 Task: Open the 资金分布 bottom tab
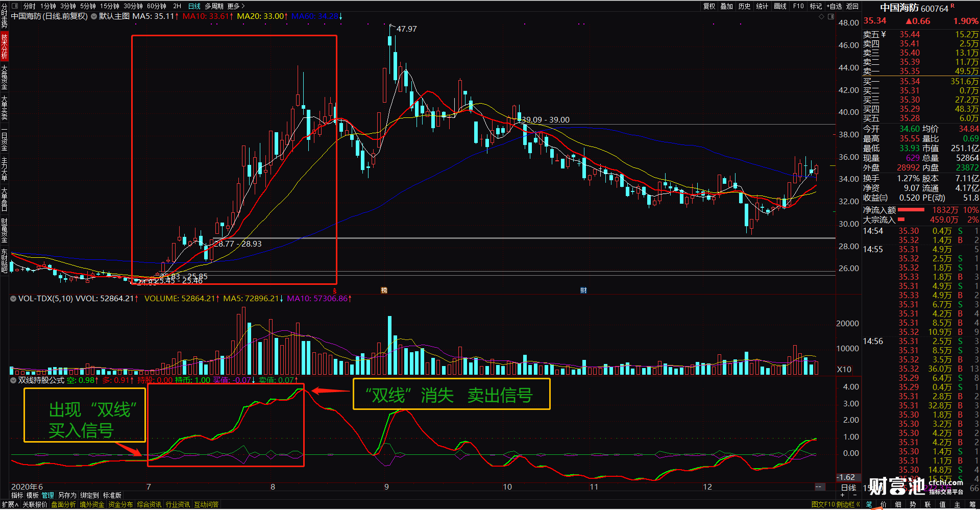coord(120,504)
